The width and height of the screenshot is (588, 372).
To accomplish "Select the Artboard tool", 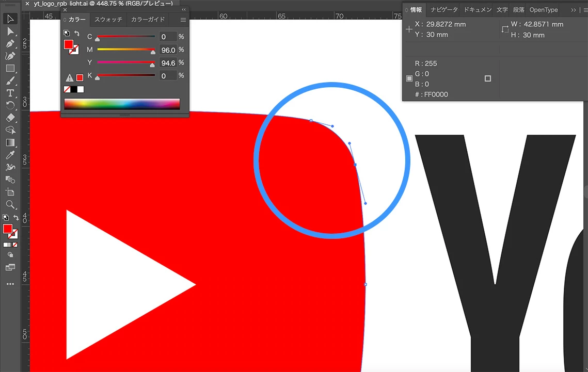I will [x=10, y=192].
